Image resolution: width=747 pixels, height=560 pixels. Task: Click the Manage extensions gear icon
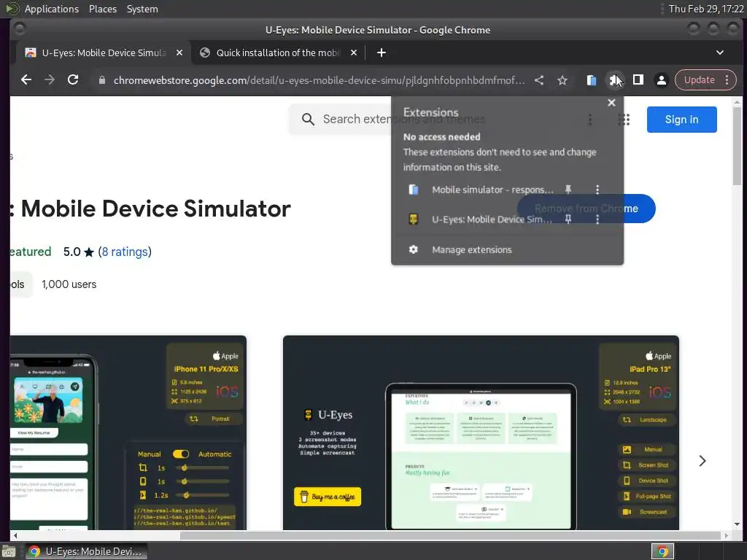click(413, 249)
